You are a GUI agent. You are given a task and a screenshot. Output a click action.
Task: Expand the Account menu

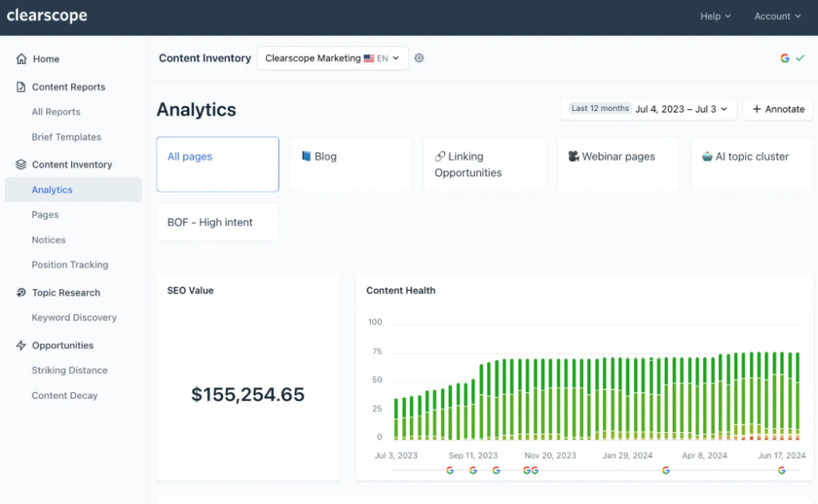(x=777, y=16)
